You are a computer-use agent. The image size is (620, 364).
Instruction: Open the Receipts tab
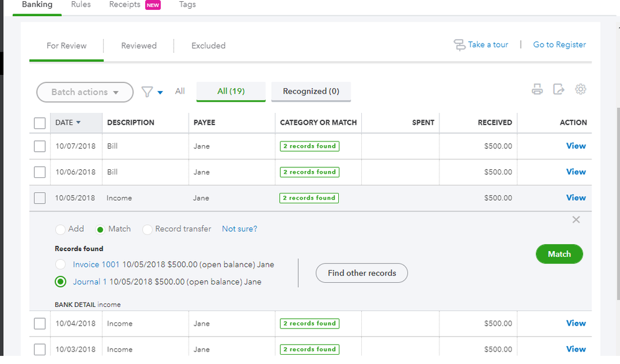(124, 4)
